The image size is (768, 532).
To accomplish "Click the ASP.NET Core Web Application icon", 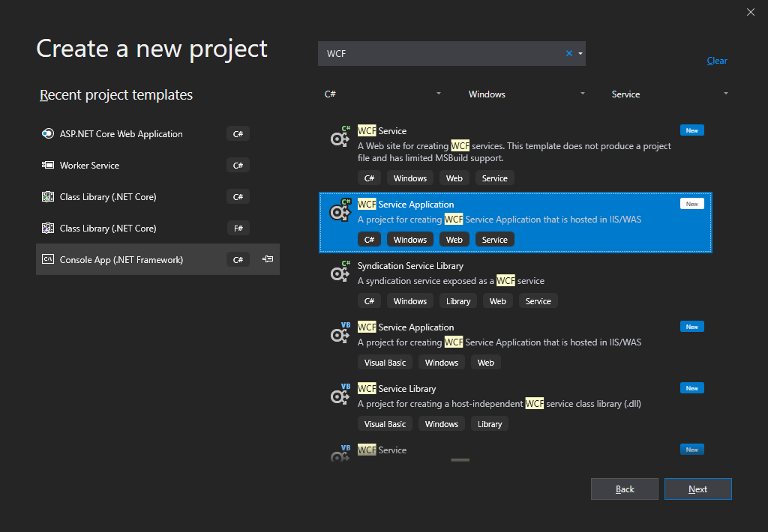I will click(47, 134).
